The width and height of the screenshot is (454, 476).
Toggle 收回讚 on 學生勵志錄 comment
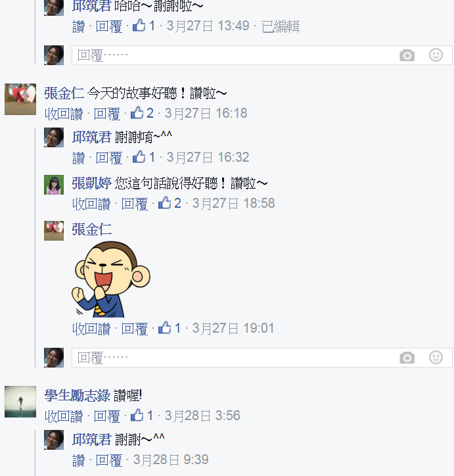coord(64,416)
